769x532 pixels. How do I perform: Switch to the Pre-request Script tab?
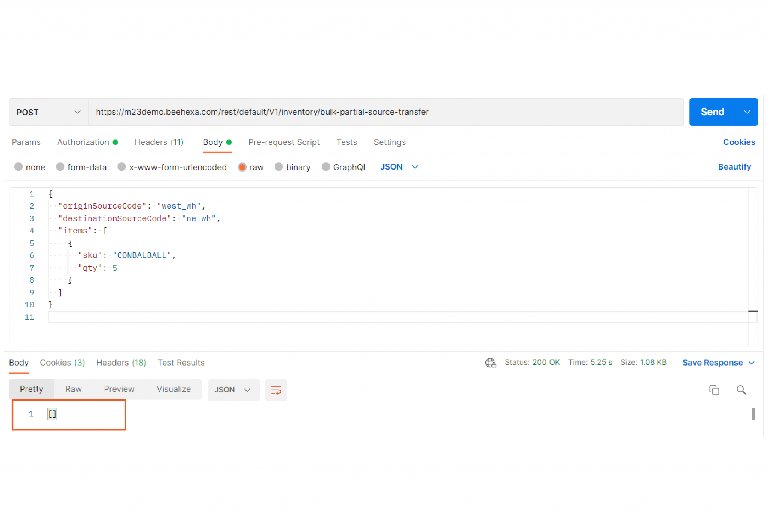pyautogui.click(x=284, y=142)
